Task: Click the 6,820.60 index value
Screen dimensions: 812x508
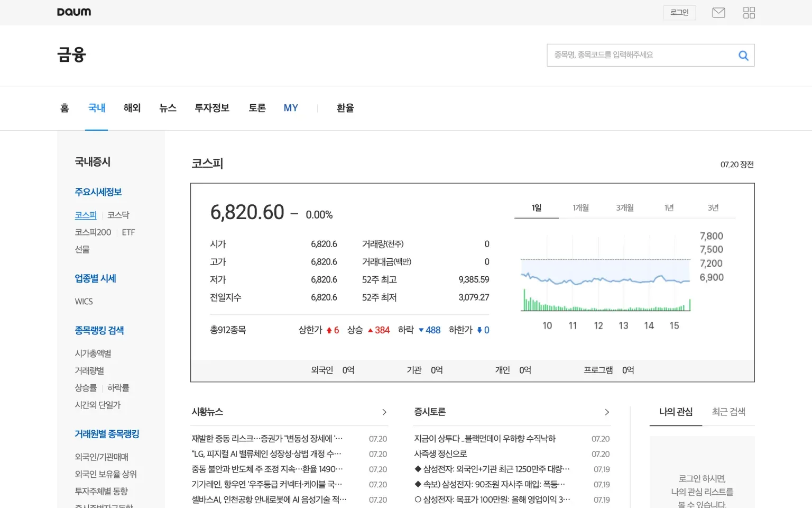Action: tap(247, 212)
